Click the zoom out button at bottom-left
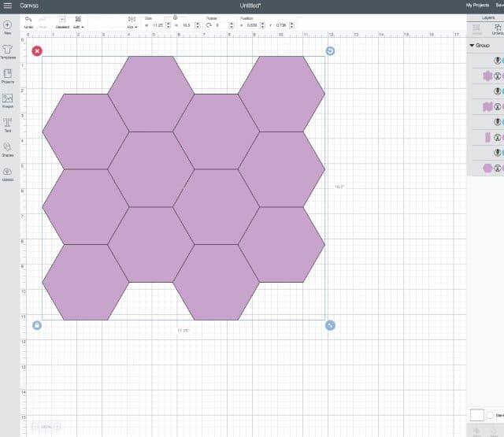Screen dimensions: 504x437 click(x=35, y=427)
